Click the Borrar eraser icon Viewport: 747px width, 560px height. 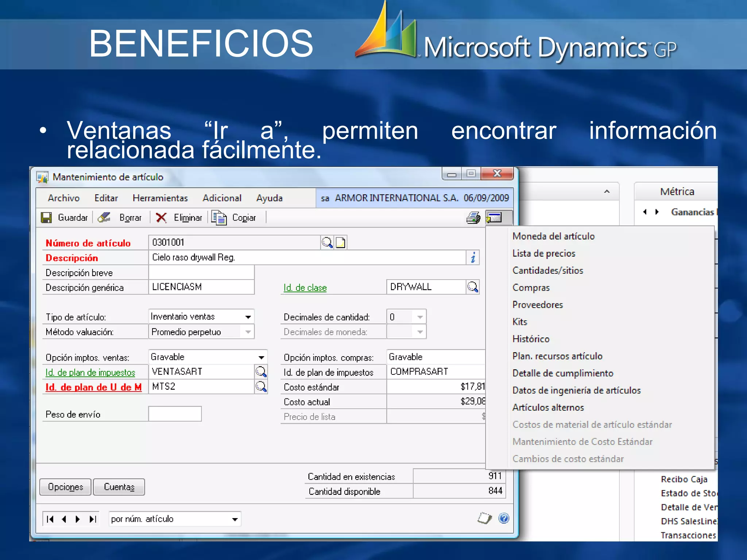pos(104,218)
